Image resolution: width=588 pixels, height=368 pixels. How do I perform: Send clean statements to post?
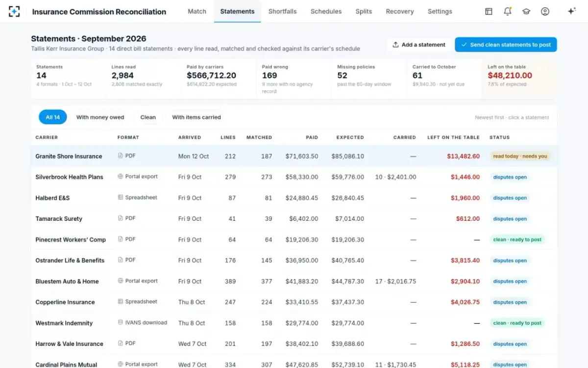(506, 45)
